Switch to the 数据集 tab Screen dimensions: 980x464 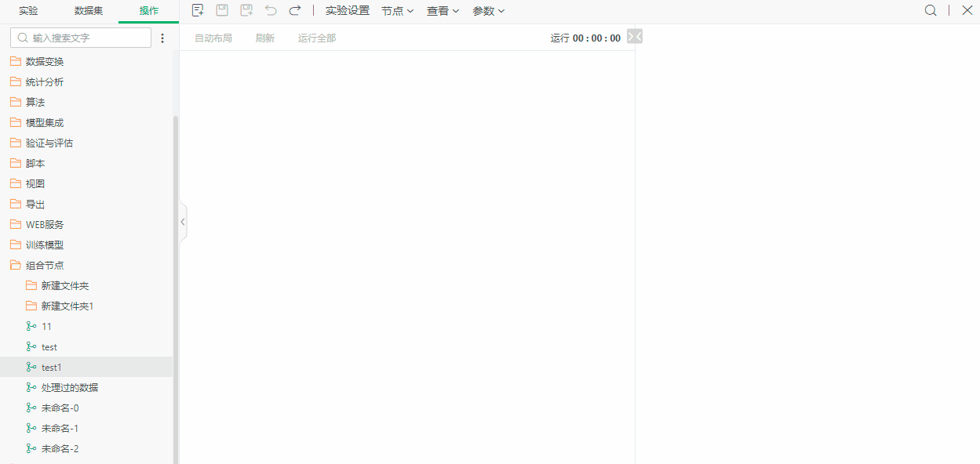(89, 11)
